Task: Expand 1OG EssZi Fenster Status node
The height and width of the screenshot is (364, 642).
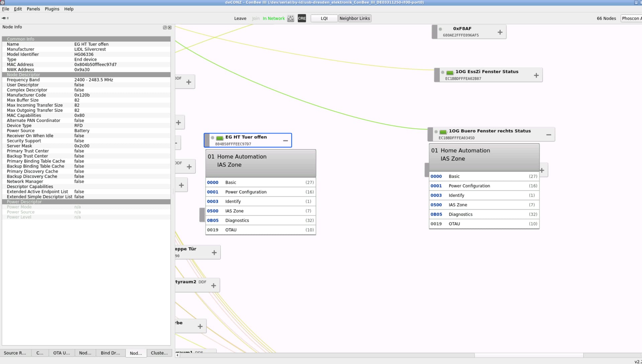Action: [x=536, y=75]
